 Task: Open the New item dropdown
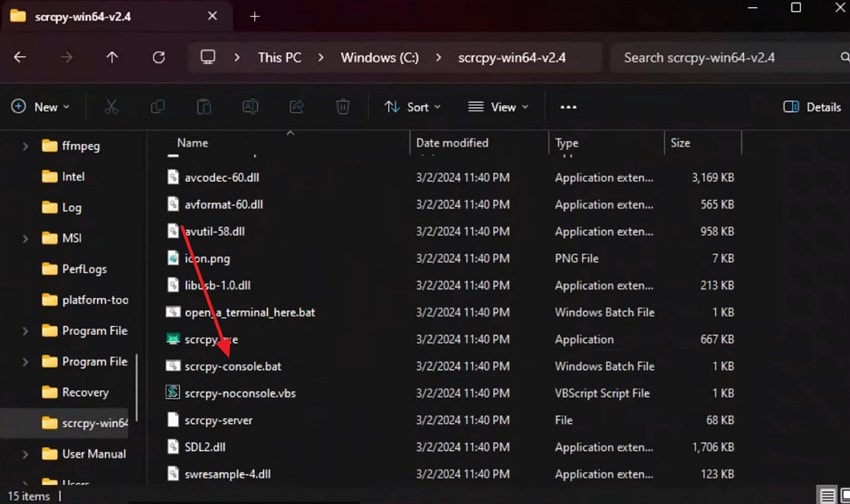(x=41, y=107)
